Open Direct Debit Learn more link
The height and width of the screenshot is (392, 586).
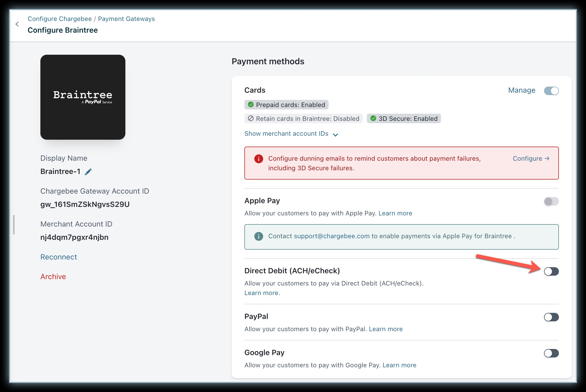point(262,293)
